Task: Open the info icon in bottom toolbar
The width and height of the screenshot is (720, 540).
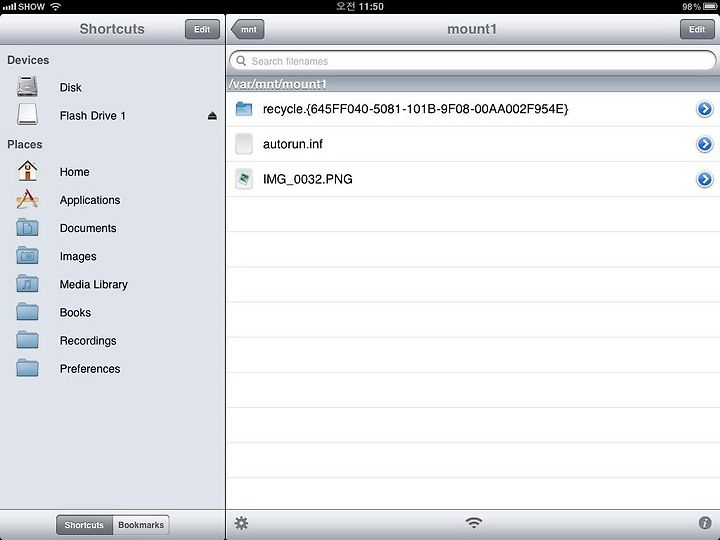Action: click(x=705, y=523)
